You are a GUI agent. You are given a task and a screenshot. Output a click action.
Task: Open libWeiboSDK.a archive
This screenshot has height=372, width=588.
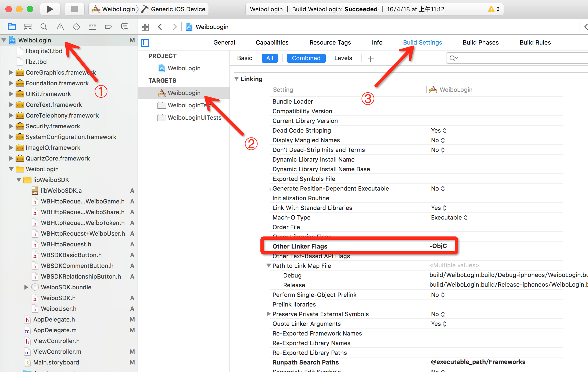61,191
